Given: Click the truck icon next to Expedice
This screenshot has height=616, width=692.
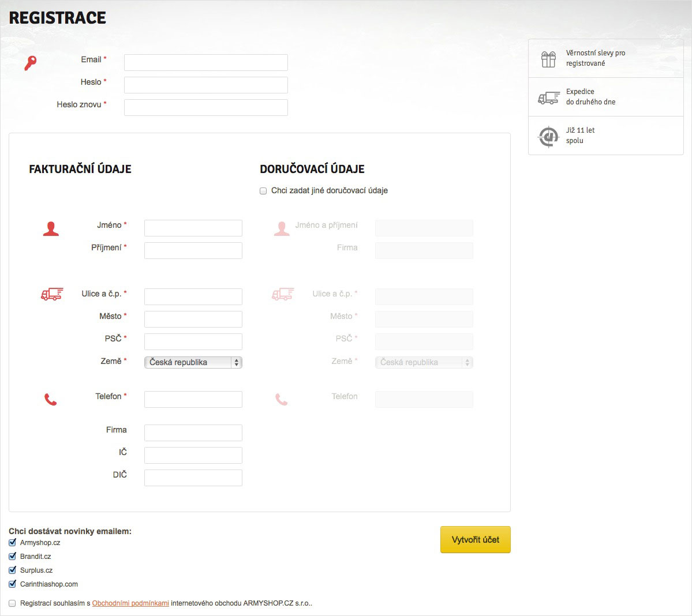Looking at the screenshot, I should [x=548, y=97].
